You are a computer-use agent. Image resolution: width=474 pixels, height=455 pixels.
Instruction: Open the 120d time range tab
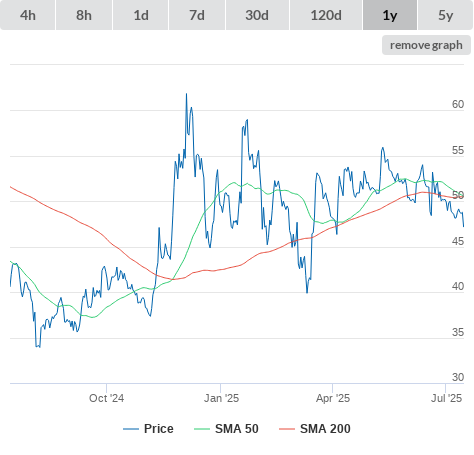326,15
